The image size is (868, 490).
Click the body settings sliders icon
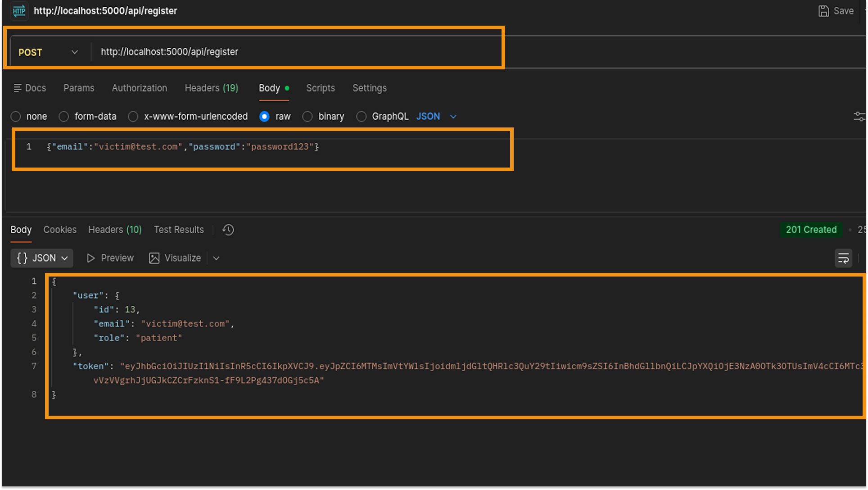click(859, 117)
